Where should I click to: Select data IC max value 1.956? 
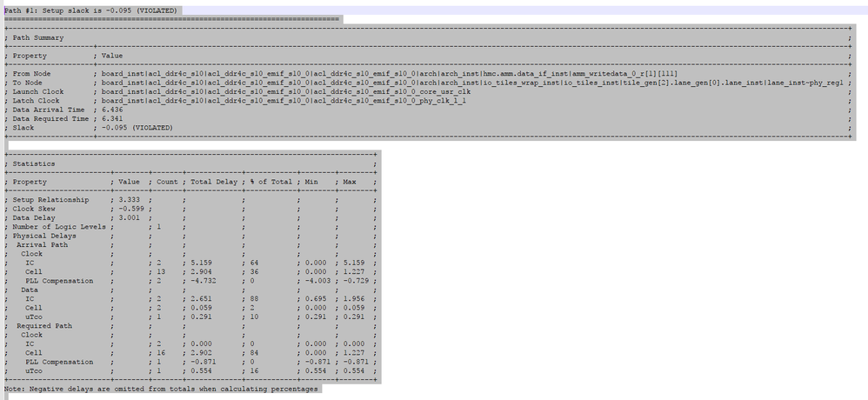pyautogui.click(x=354, y=299)
